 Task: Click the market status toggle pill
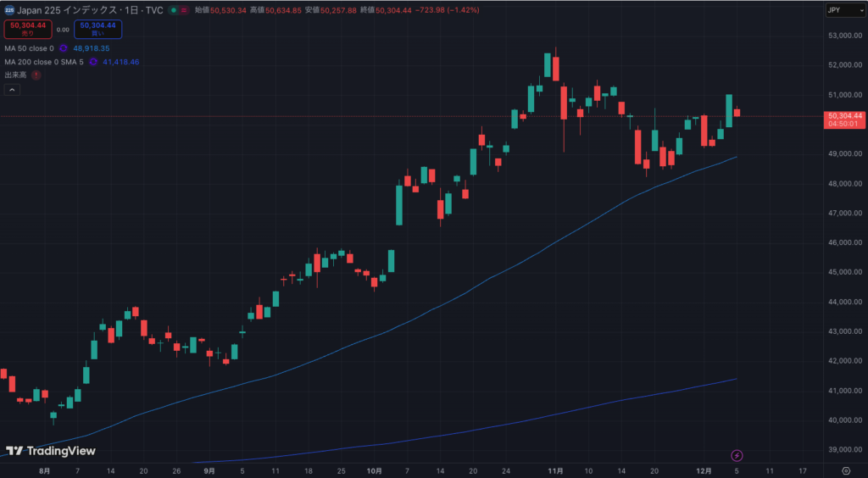tap(179, 10)
